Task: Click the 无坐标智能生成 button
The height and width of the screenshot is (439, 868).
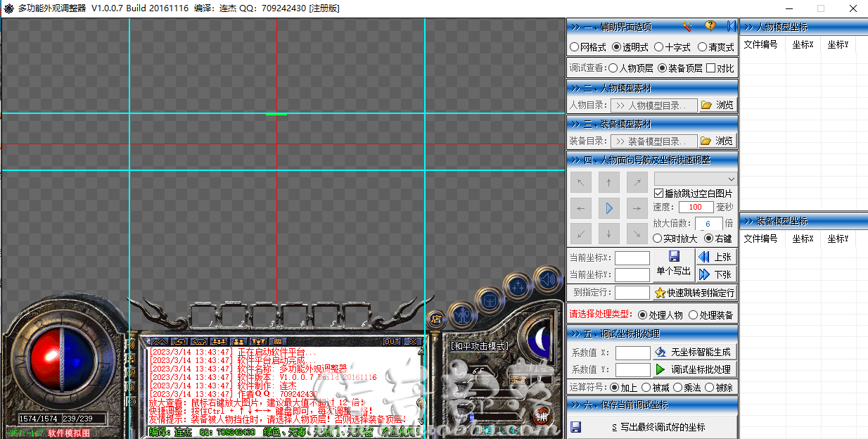Action: point(695,352)
